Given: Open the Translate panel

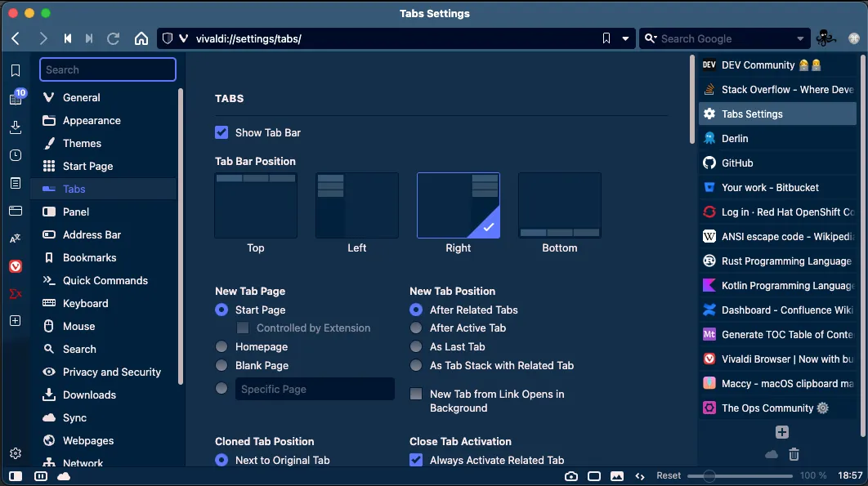Looking at the screenshot, I should point(15,238).
